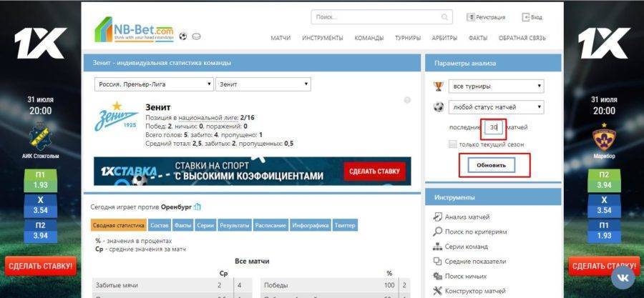Click the help icon beside Zenit stats
The image size is (644, 298).
407,100
